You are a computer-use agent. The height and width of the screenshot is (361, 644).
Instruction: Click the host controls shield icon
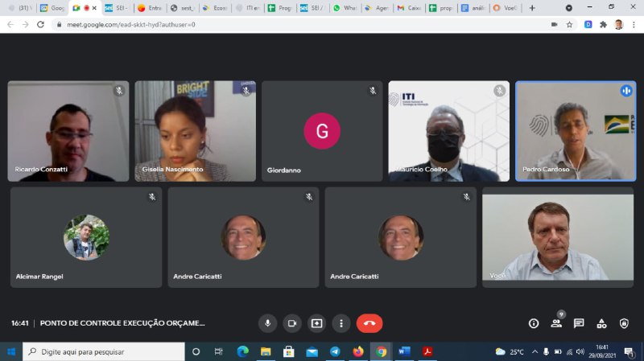624,323
